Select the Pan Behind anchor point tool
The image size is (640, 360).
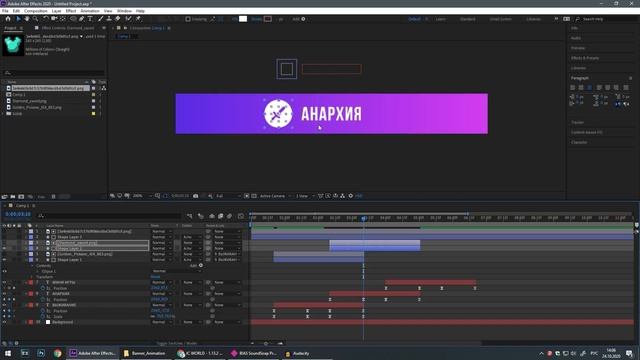tap(63, 19)
